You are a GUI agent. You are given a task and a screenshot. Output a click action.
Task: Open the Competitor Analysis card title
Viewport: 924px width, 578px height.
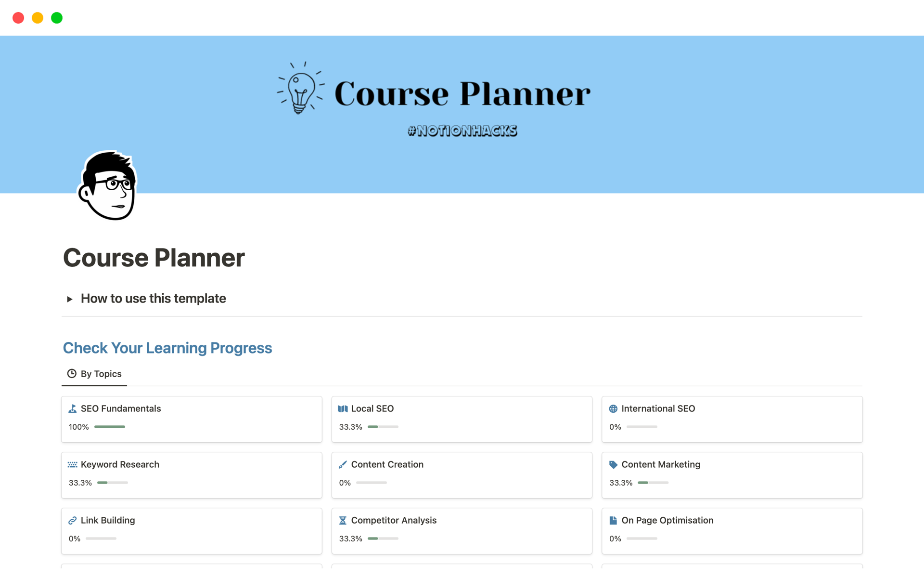(394, 520)
